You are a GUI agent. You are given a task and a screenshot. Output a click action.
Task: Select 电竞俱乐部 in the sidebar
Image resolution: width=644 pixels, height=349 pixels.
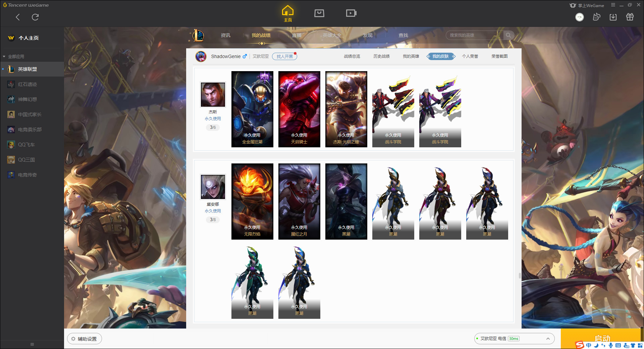(x=32, y=130)
